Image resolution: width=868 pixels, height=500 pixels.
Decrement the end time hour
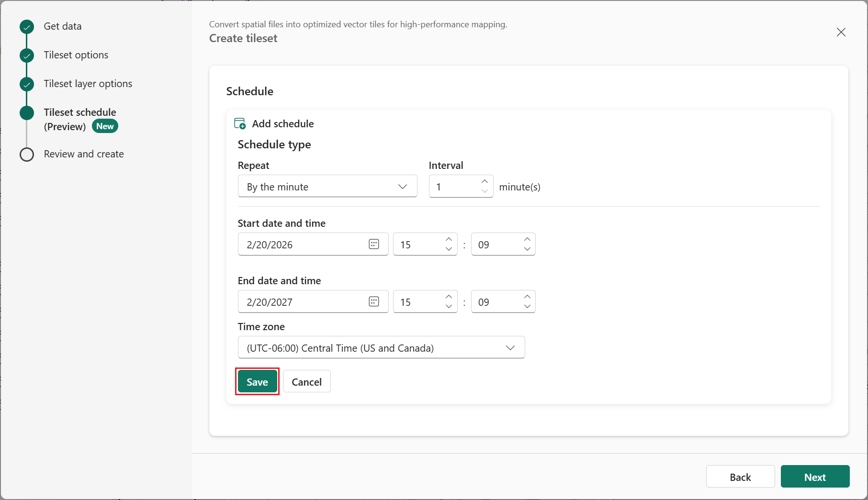[x=449, y=307]
